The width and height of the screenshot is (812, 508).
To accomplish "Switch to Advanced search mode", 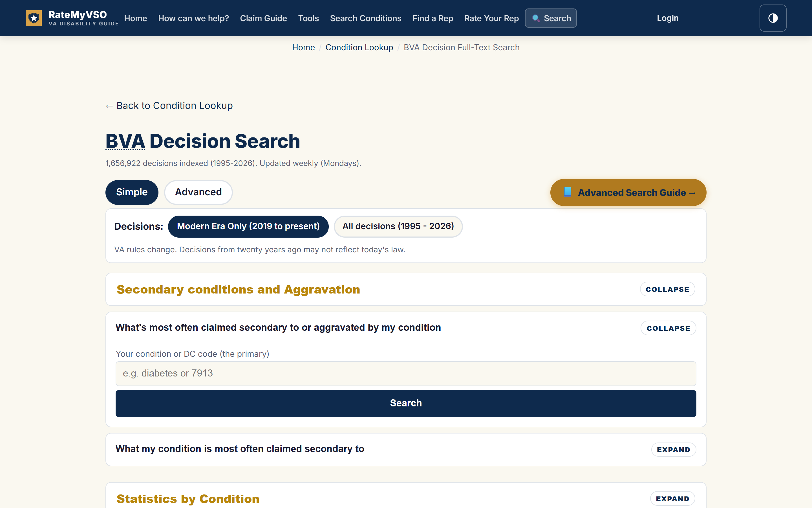I will tap(198, 192).
